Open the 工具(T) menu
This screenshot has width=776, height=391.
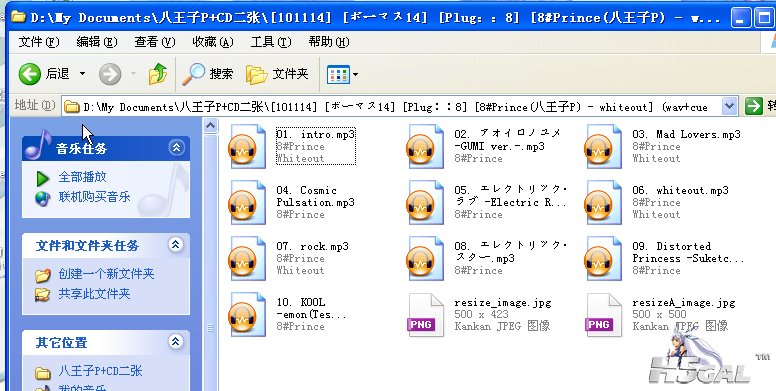tap(270, 43)
